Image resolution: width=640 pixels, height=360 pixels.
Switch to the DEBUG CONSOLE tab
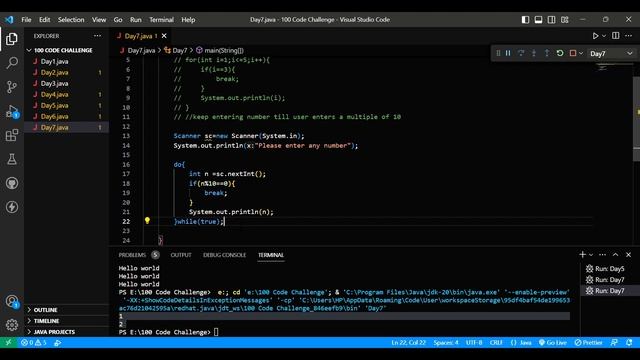pyautogui.click(x=224, y=255)
